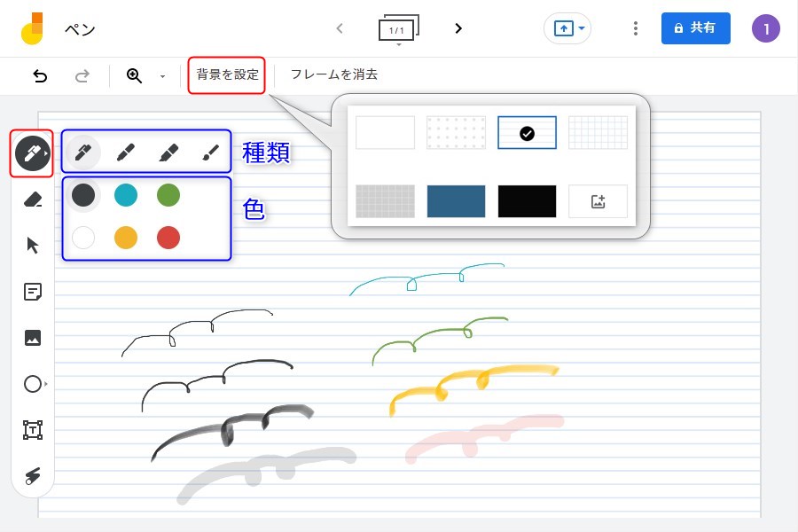Choose the Select arrow tool

pos(33,245)
